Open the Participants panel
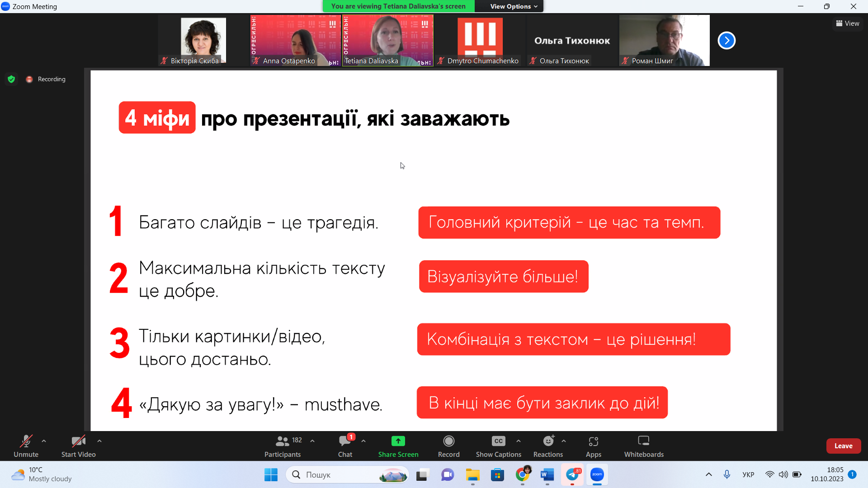Screen dimensions: 868x488 [282, 445]
